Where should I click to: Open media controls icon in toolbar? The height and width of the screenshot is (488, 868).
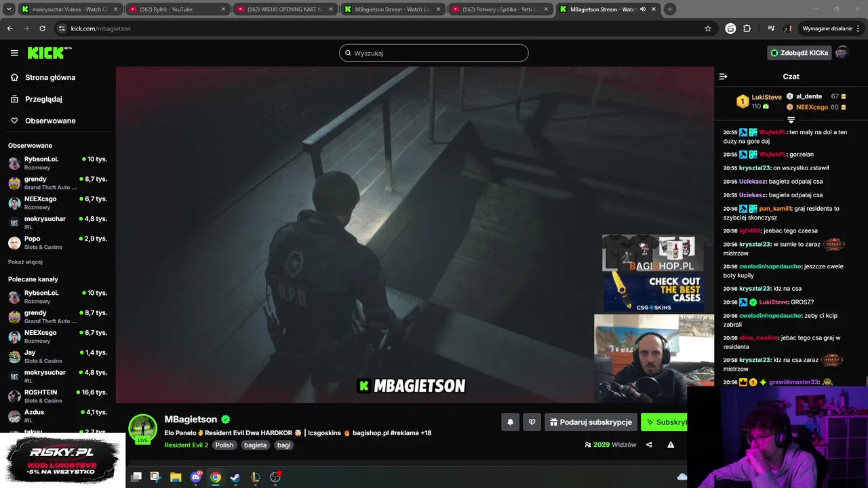pos(771,28)
